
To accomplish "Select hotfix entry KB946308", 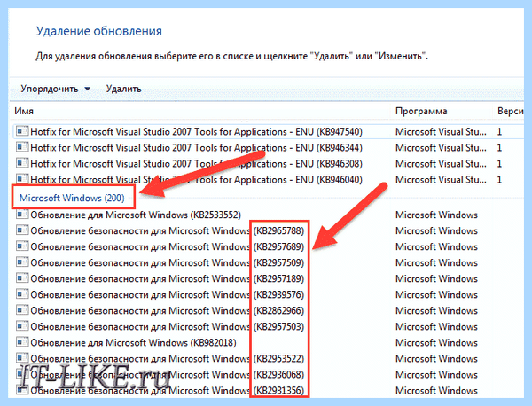I will pos(197,163).
